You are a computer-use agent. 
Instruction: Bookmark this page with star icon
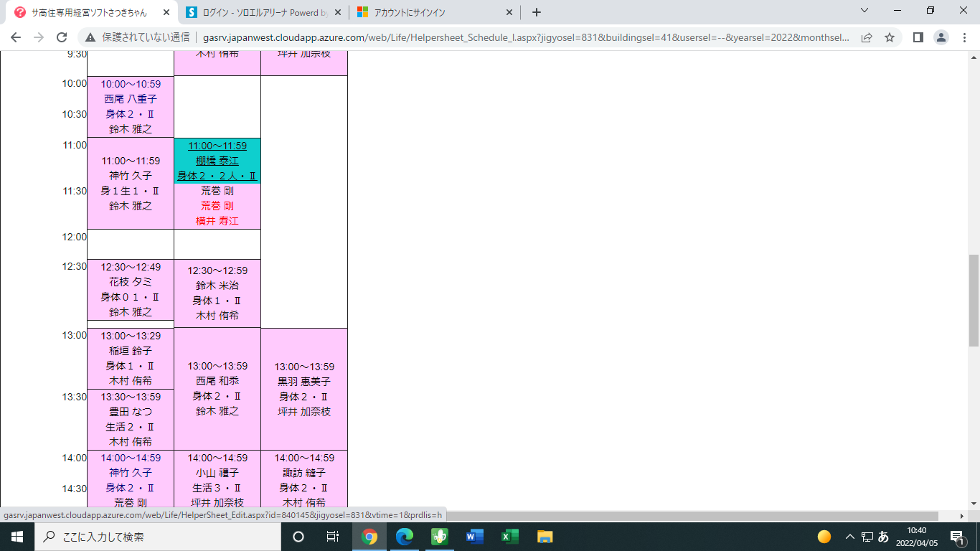pyautogui.click(x=890, y=37)
